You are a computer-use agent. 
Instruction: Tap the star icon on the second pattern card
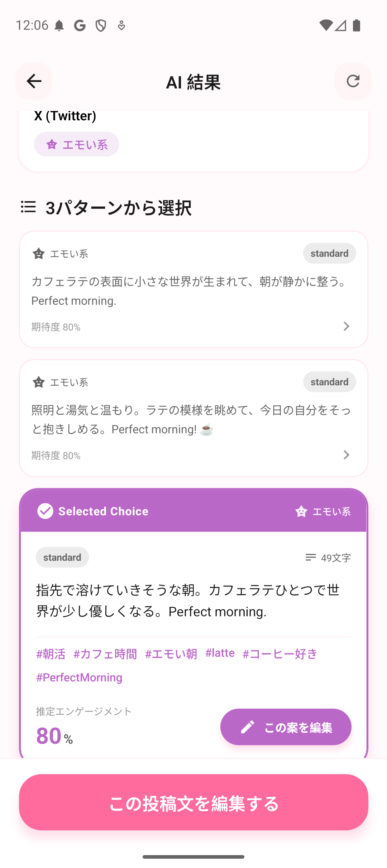tap(39, 382)
